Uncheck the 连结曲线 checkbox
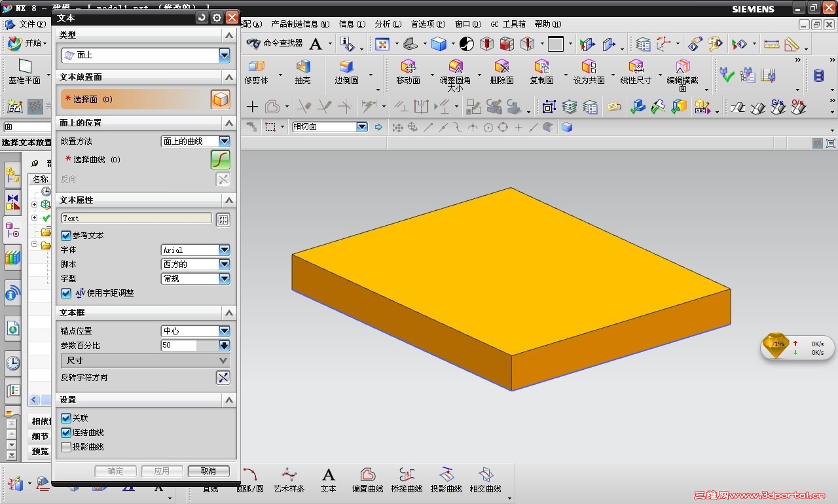The height and width of the screenshot is (504, 838). click(65, 432)
